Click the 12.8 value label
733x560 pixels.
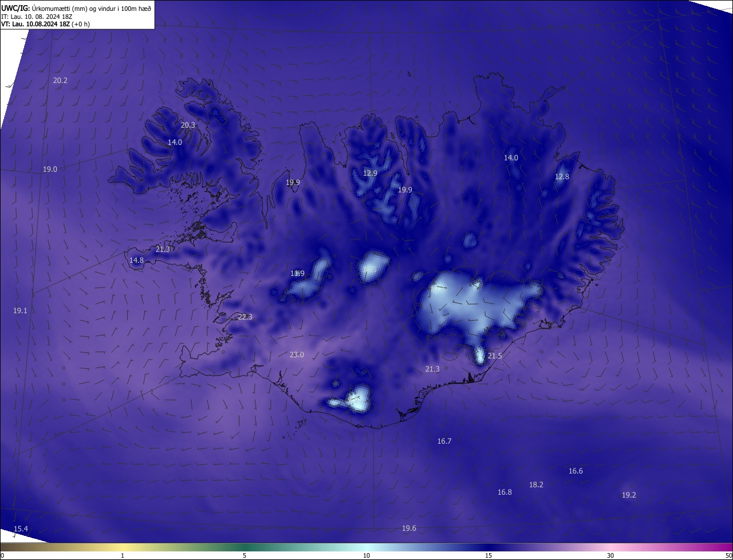click(562, 177)
